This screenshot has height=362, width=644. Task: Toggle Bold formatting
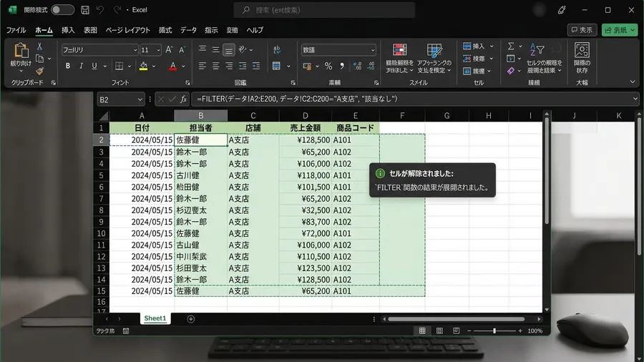[68, 66]
